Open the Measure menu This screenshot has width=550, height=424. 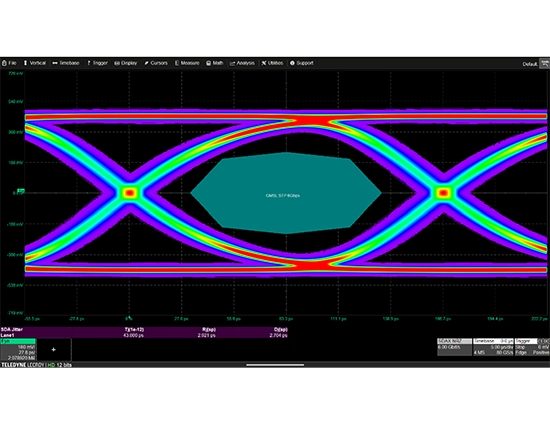point(187,63)
